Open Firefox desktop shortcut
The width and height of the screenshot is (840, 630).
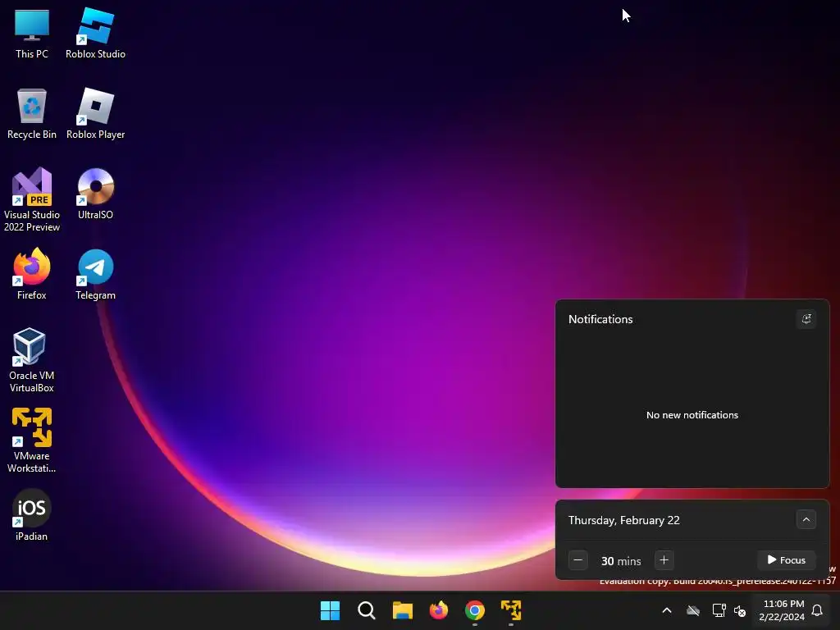[x=32, y=274]
